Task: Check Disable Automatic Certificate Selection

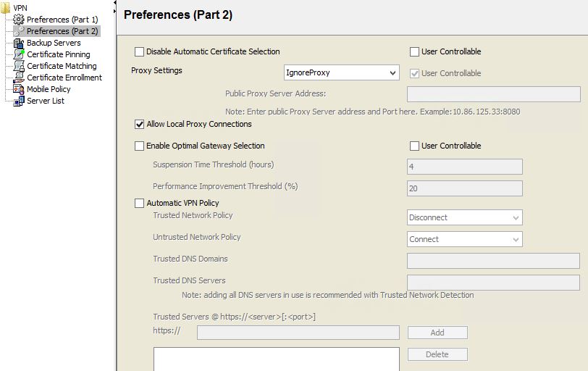Action: point(139,51)
